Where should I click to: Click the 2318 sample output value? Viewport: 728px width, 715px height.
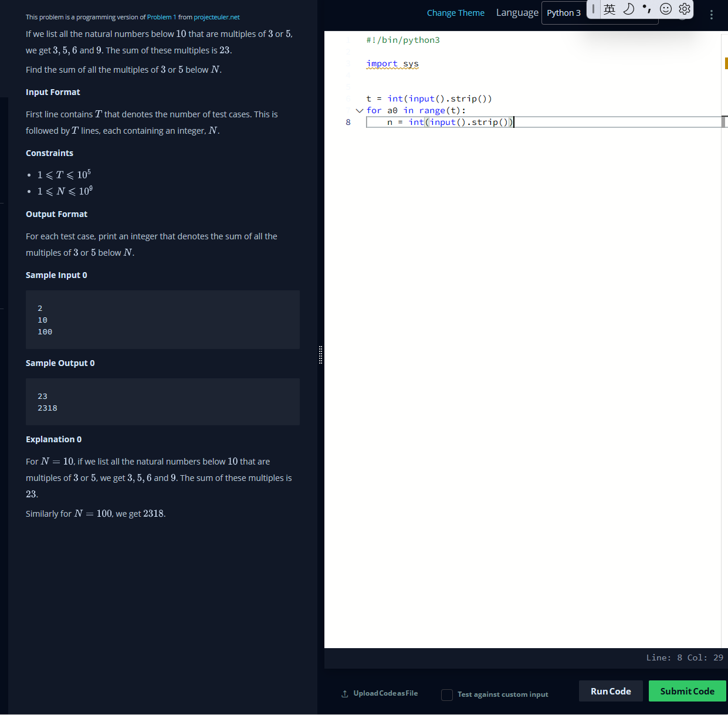[48, 408]
